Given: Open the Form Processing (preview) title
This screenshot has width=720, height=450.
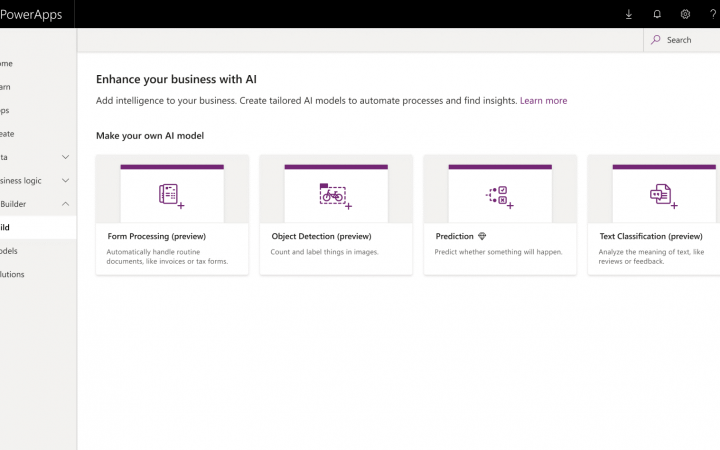Looking at the screenshot, I should tap(157, 236).
